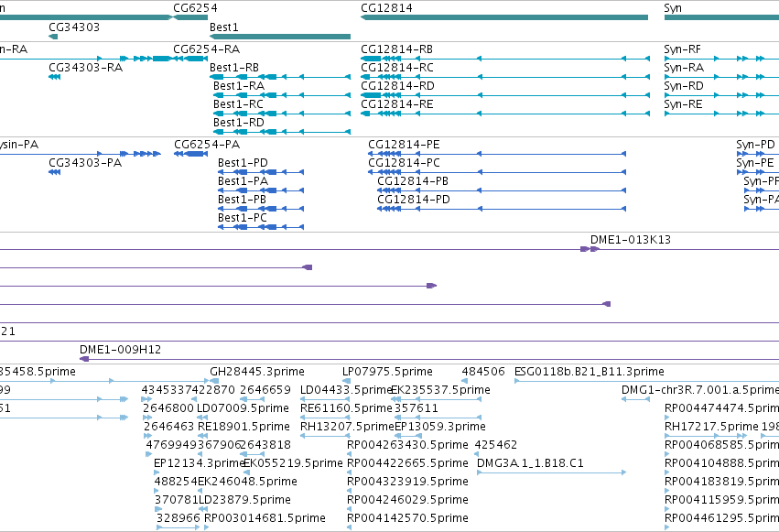Click transcript Best1-RD label

tap(239, 123)
